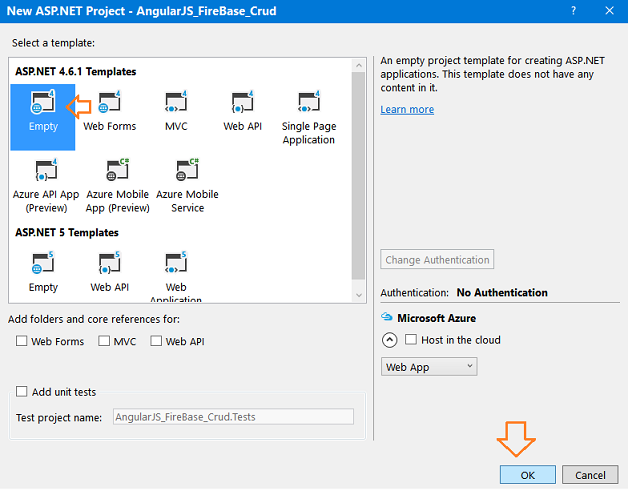Choose the ASP.NET 5 Web Application template
The height and width of the screenshot is (503, 628).
[x=176, y=276]
